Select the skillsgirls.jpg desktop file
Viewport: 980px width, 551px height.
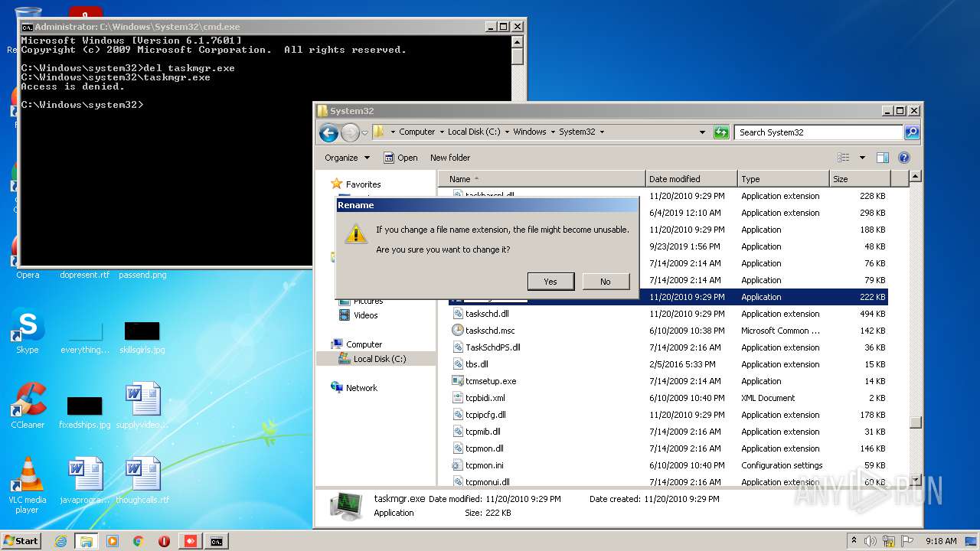(x=142, y=337)
